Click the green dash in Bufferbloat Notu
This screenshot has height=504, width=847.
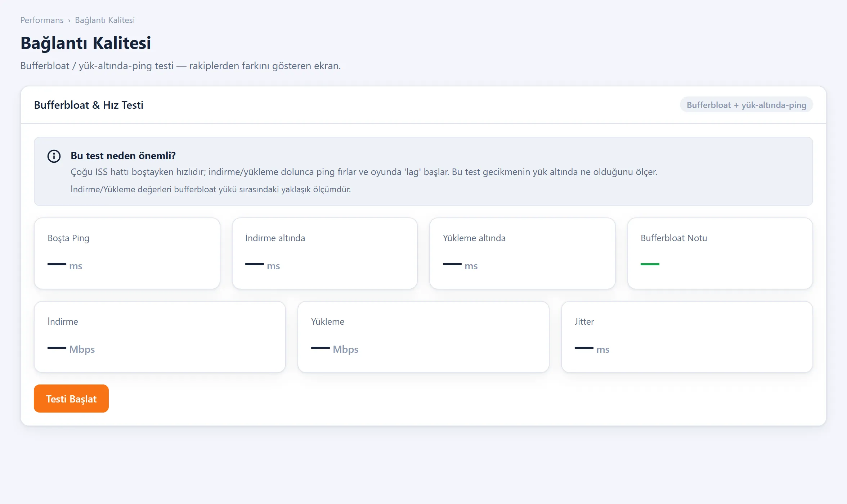coord(650,264)
